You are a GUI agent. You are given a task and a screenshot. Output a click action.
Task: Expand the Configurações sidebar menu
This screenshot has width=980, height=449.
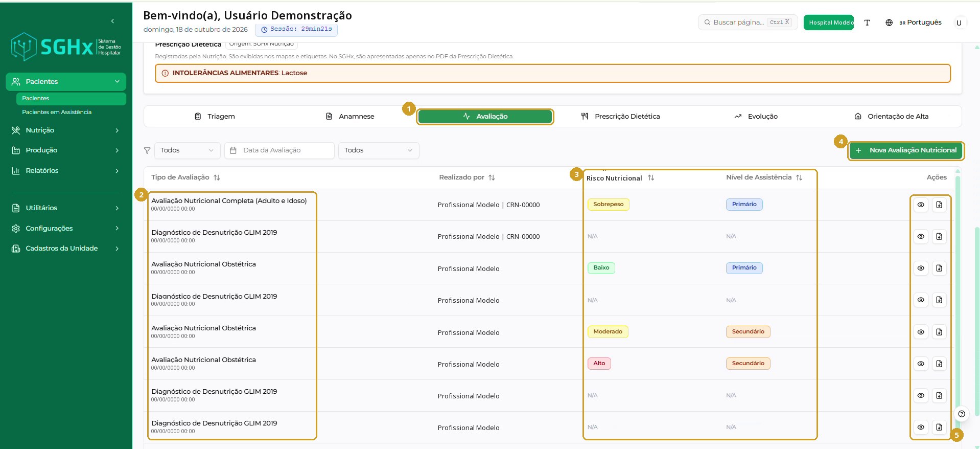(x=66, y=229)
